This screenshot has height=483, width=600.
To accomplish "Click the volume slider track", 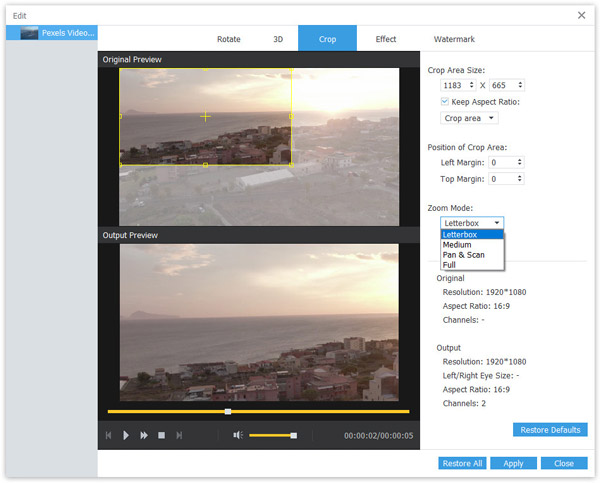I will coord(270,435).
